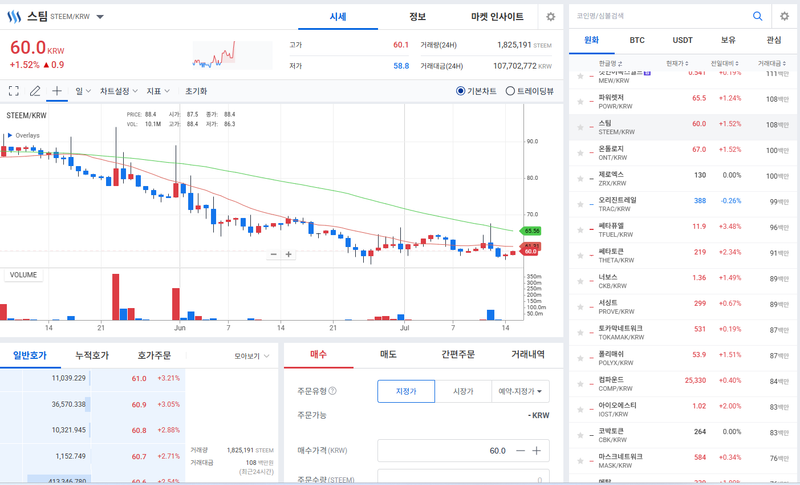Favorite star for 스팀 STEEM/KRW row
Image resolution: width=800 pixels, height=485 pixels.
point(580,127)
